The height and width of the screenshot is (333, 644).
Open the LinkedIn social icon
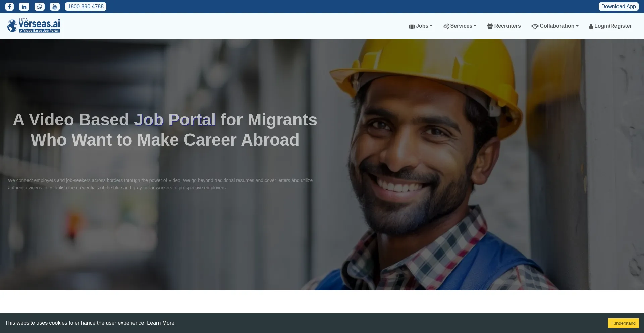pyautogui.click(x=24, y=7)
